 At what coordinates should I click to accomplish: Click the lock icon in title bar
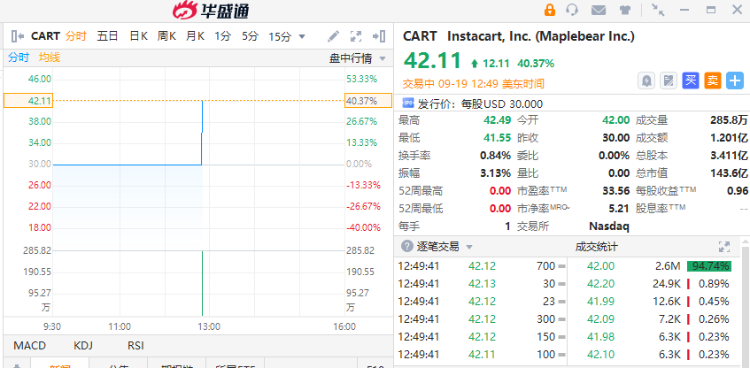[550, 10]
